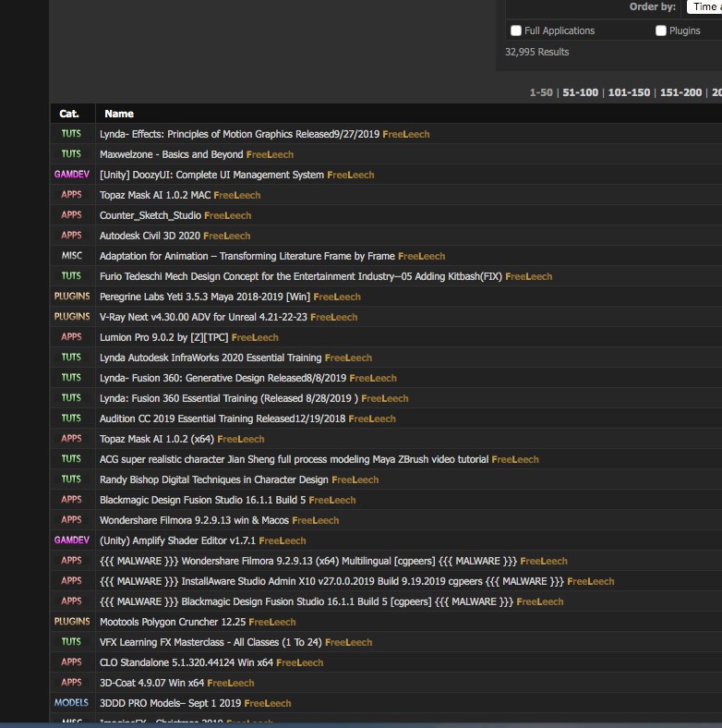Screen dimensions: 722x728
Task: Click TUTS icon beside Lynda Effects Motion Graphics
Action: coord(71,134)
